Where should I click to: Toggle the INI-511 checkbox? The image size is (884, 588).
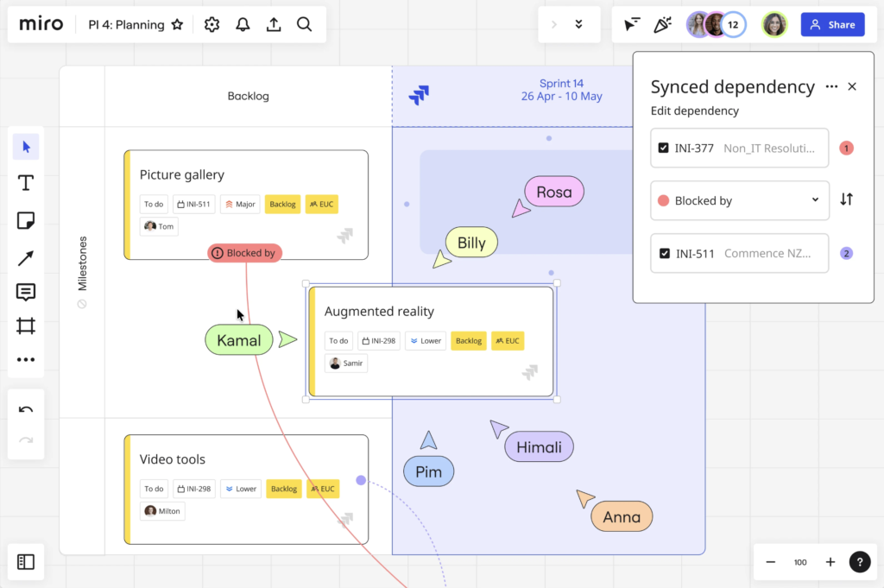665,254
